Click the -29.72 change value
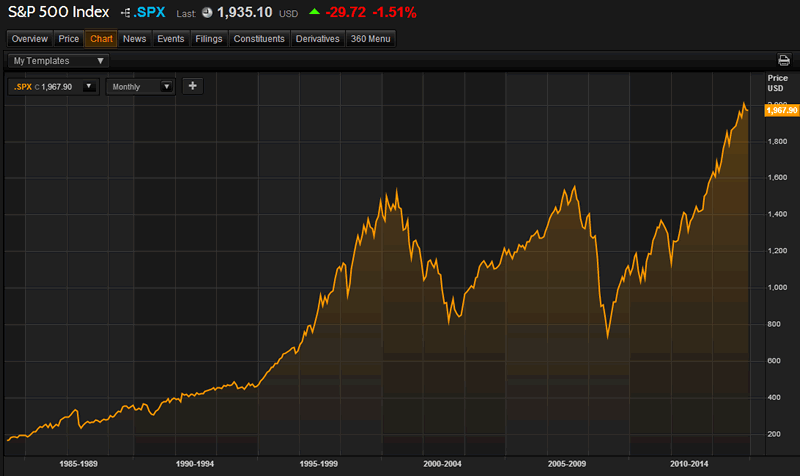This screenshot has height=476, width=800. point(345,12)
